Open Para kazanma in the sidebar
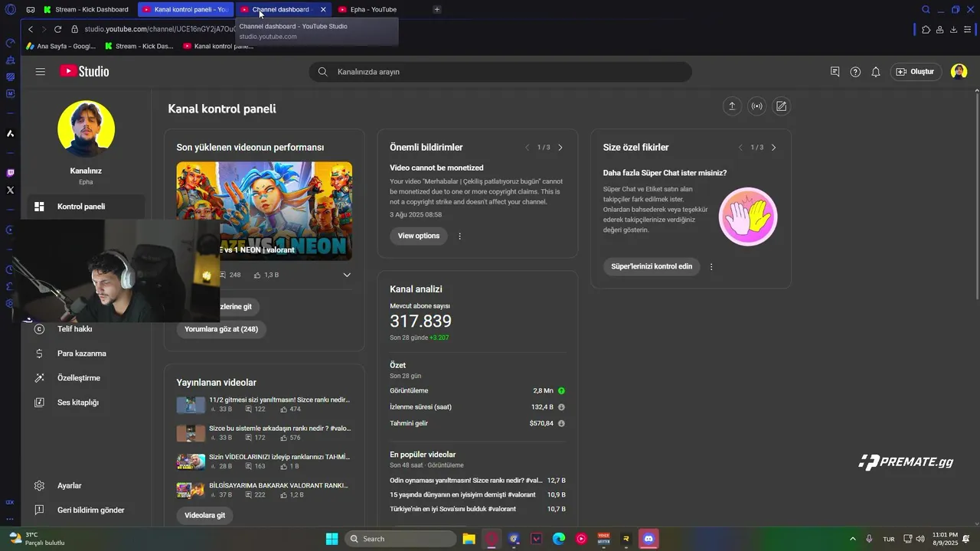The width and height of the screenshot is (980, 551). click(83, 354)
